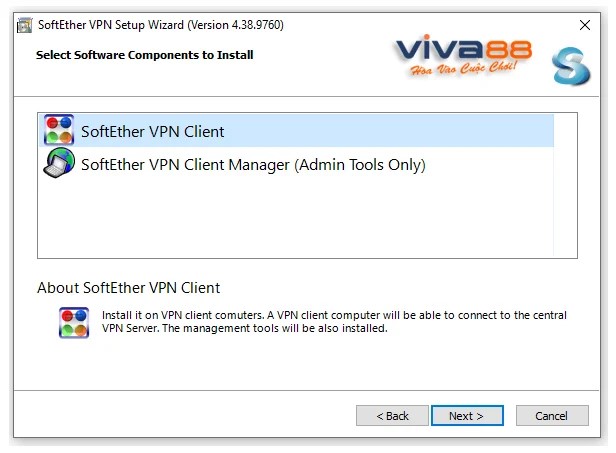Click the VPN Client Manager laptop icon

[x=59, y=164]
